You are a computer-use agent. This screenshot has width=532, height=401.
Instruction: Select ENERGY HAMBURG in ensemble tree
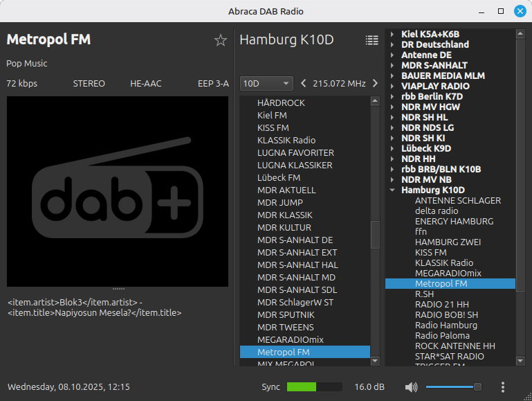pyautogui.click(x=454, y=221)
